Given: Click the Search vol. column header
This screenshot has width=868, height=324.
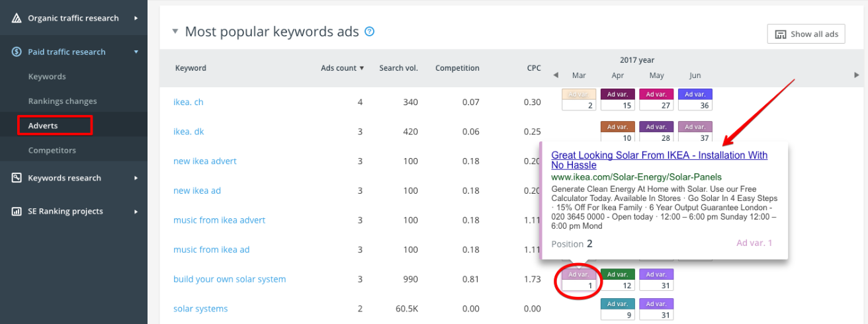Looking at the screenshot, I should (x=398, y=68).
